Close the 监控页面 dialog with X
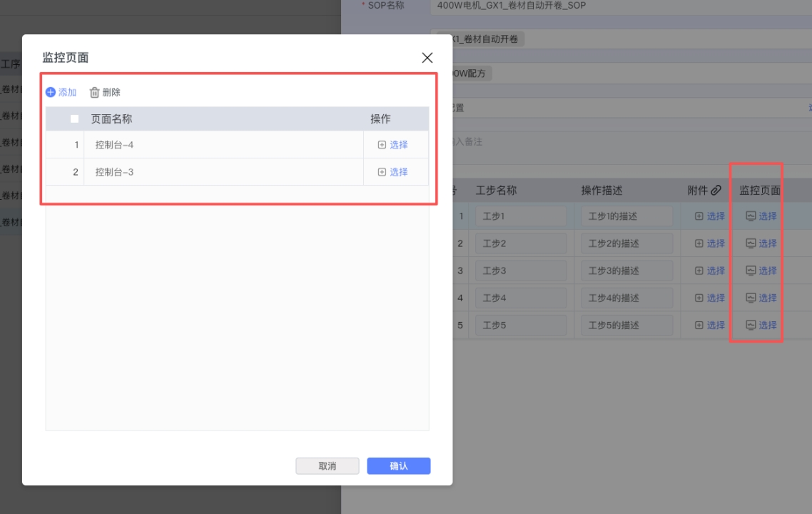Screen dimensions: 812x514 [427, 58]
